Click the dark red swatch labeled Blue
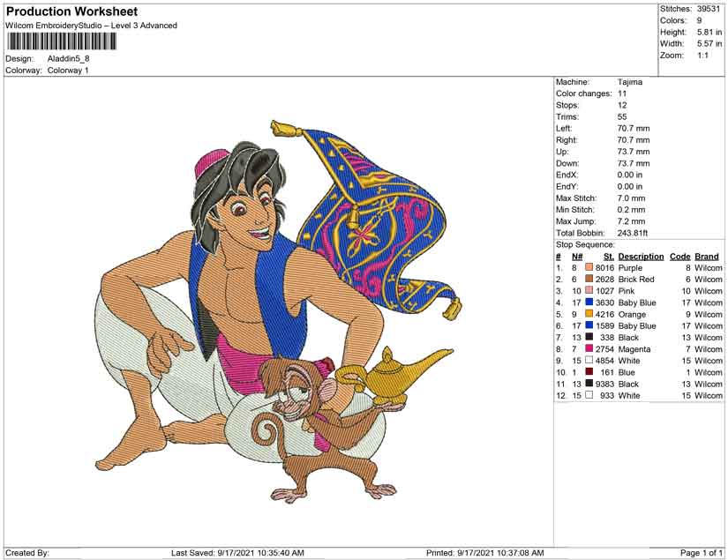Screen dimensions: 728x560 (x=589, y=371)
